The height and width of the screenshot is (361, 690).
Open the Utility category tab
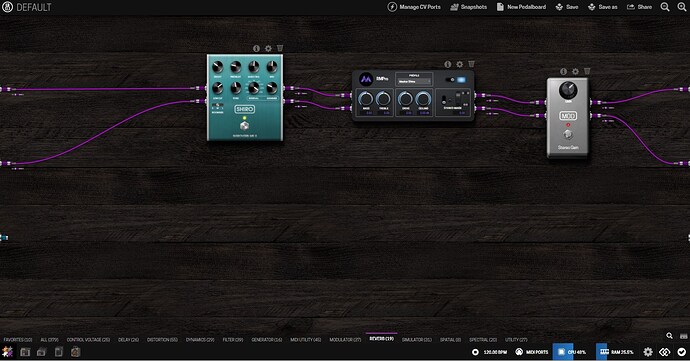pos(516,340)
